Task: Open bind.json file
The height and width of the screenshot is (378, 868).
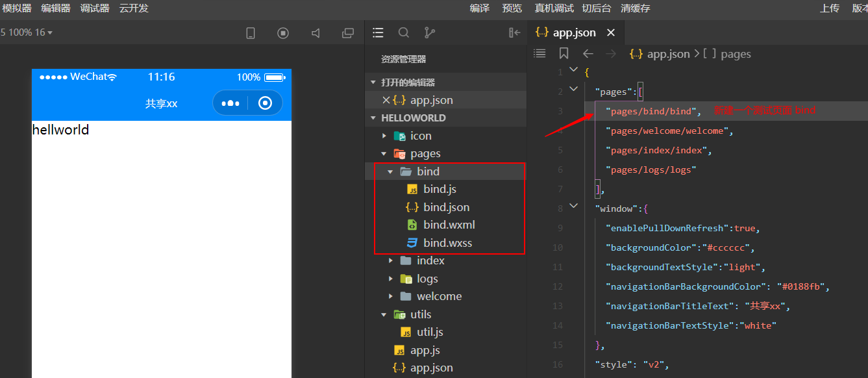Action: click(x=445, y=207)
